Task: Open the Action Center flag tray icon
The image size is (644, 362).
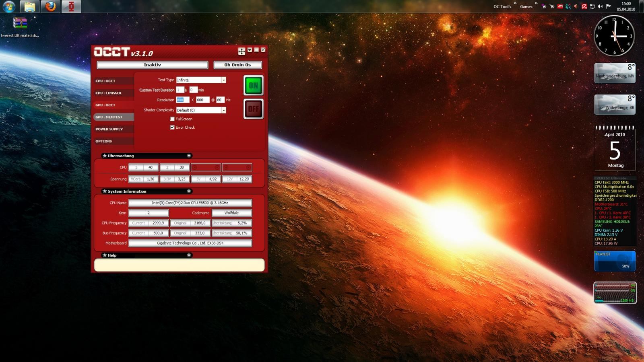Action: point(609,6)
